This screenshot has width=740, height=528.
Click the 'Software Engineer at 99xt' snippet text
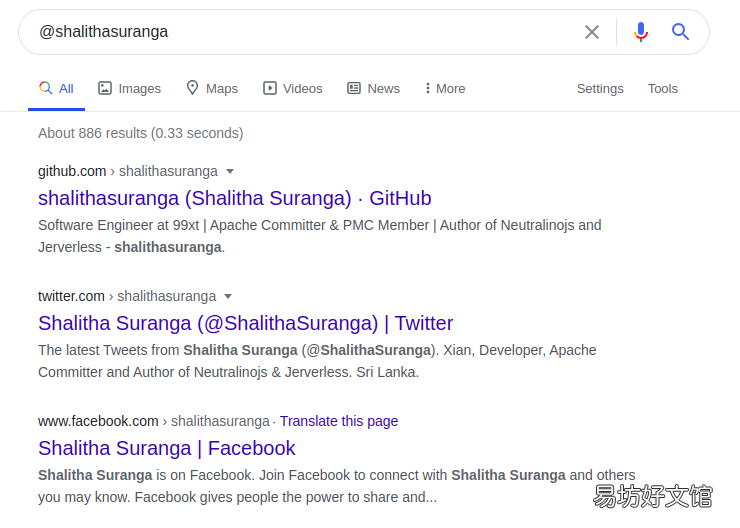tap(320, 236)
